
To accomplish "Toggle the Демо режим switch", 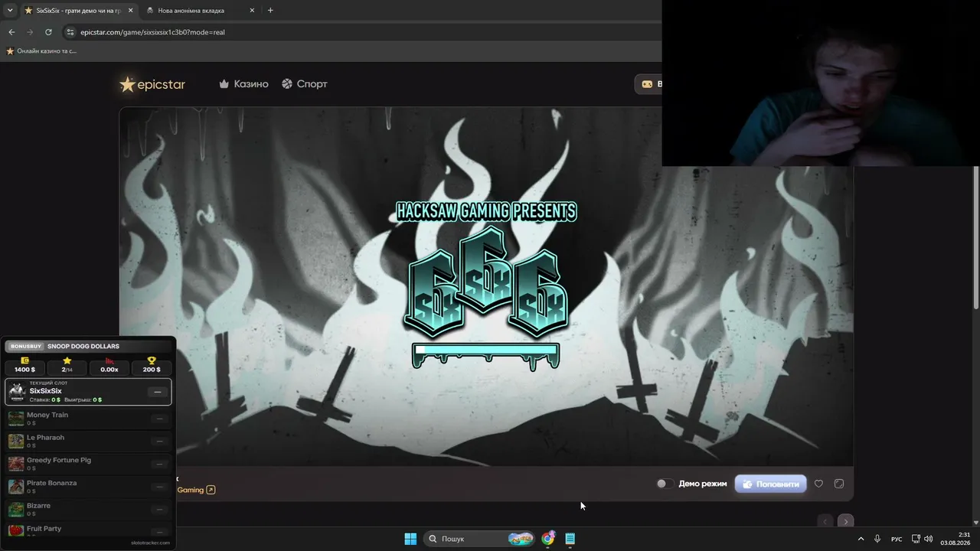I will (x=665, y=484).
